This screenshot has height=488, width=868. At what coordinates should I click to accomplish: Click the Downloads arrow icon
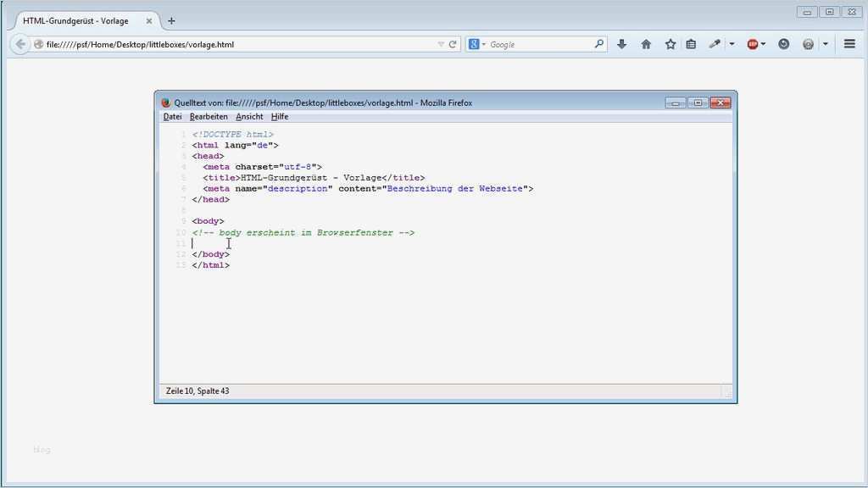(x=621, y=44)
